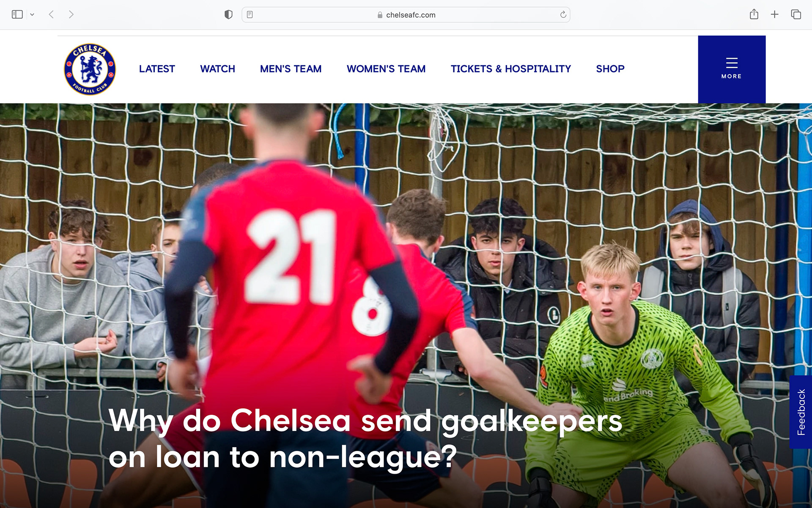812x508 pixels.
Task: Select WOMEN'S TEAM in the navigation
Action: [386, 69]
